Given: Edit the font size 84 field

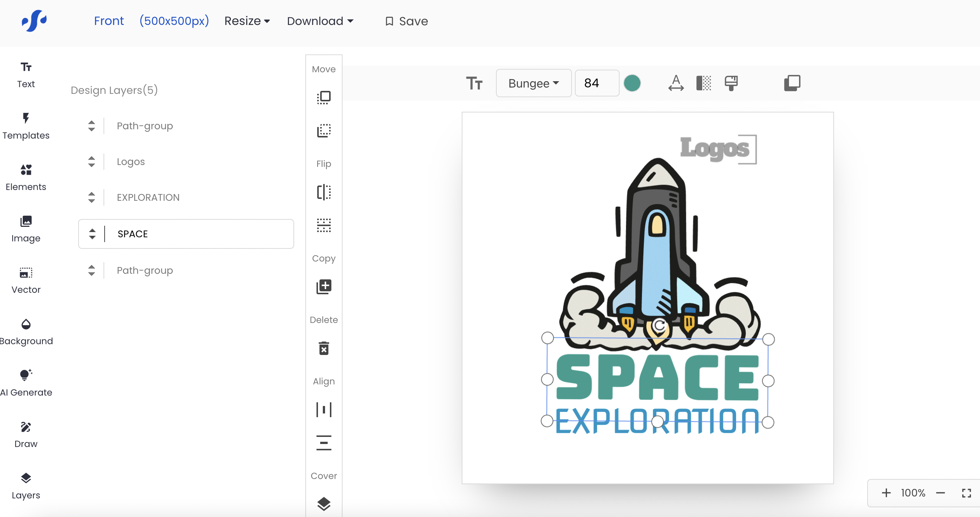Looking at the screenshot, I should click(596, 83).
